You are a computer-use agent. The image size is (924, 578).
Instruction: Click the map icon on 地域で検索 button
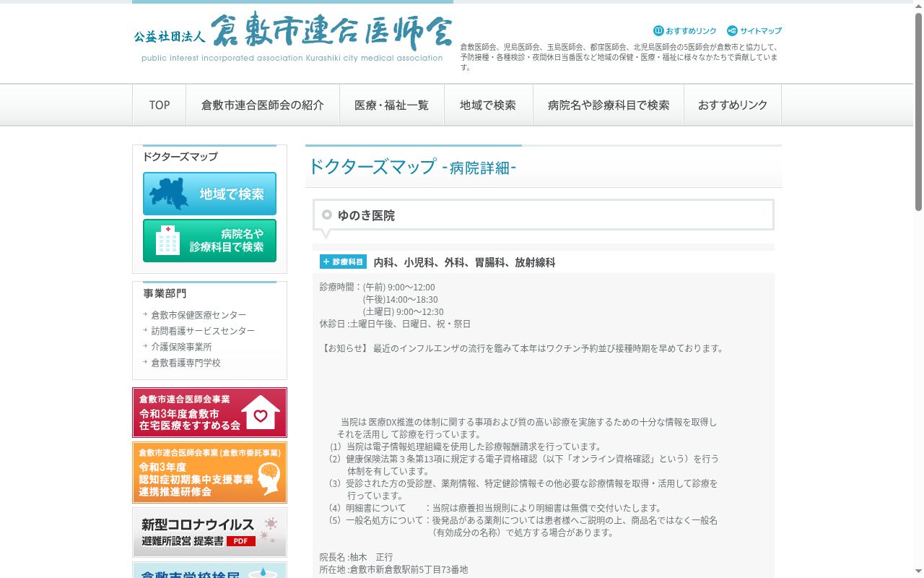tap(169, 194)
